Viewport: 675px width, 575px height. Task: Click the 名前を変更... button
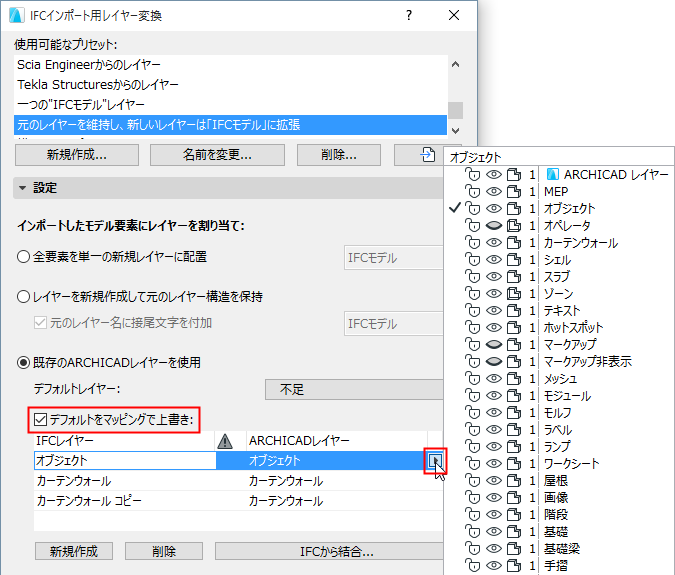(217, 155)
